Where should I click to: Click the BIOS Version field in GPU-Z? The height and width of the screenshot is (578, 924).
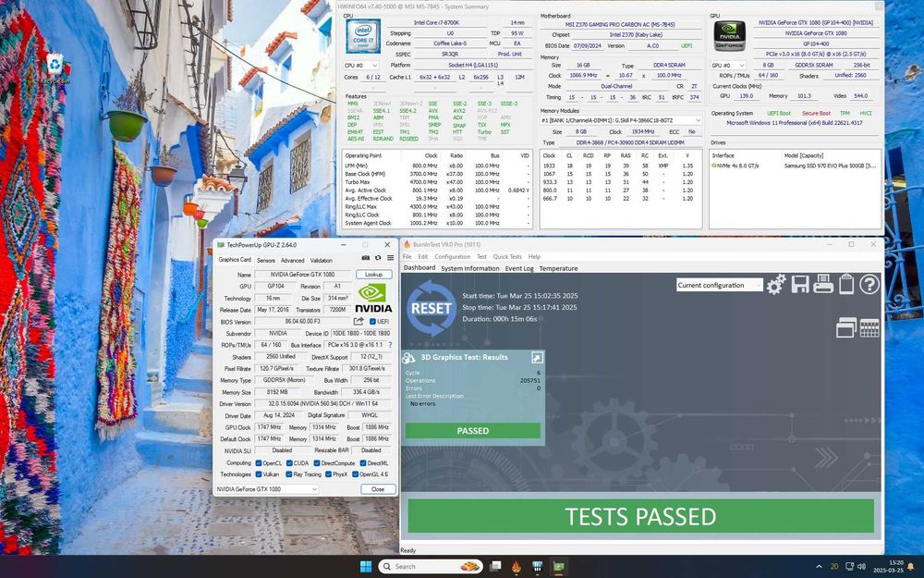pyautogui.click(x=303, y=322)
